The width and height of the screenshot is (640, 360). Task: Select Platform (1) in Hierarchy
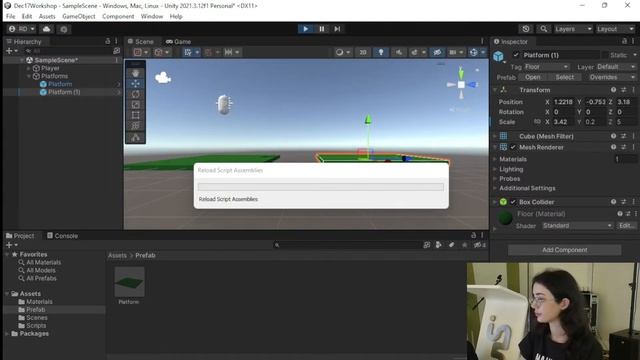[x=64, y=92]
